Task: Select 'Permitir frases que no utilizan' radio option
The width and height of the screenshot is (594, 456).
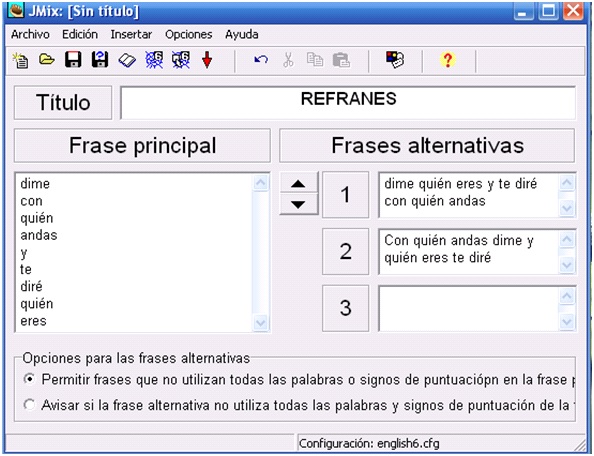Action: 30,379
